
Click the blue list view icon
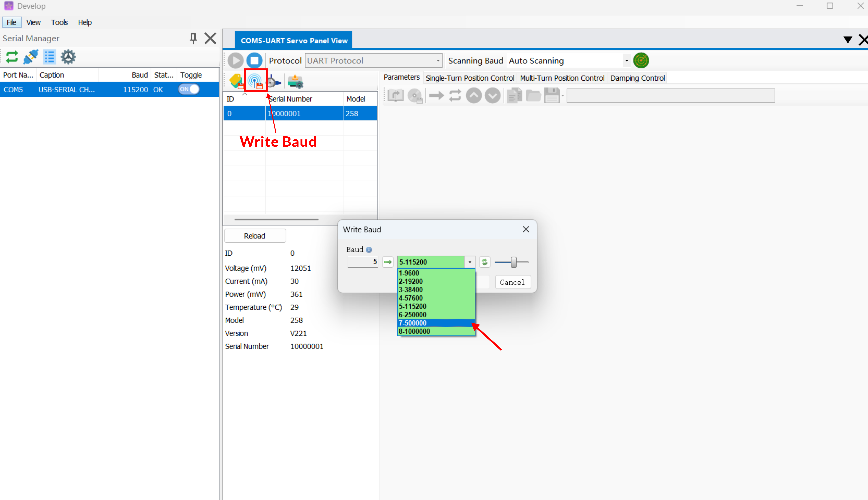49,57
